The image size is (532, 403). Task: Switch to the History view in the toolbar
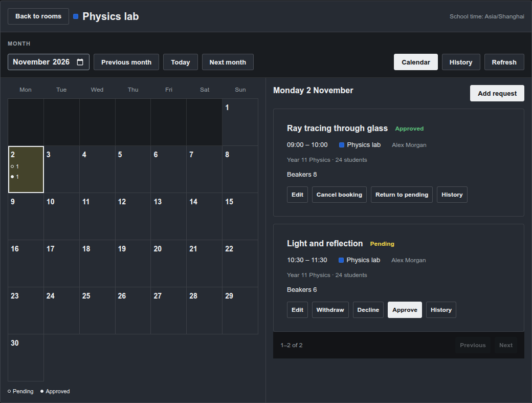[461, 62]
